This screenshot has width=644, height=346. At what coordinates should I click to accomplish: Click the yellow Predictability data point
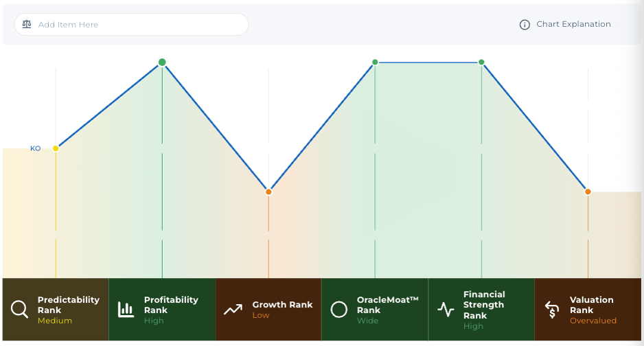point(56,148)
